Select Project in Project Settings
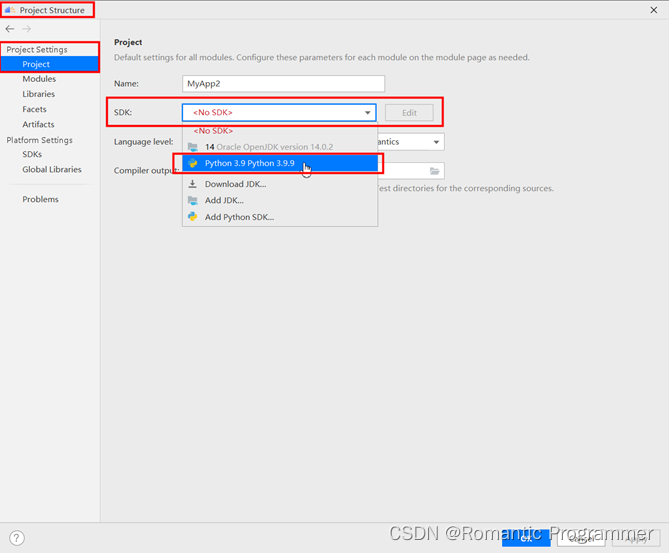This screenshot has width=669, height=553. pos(50,64)
